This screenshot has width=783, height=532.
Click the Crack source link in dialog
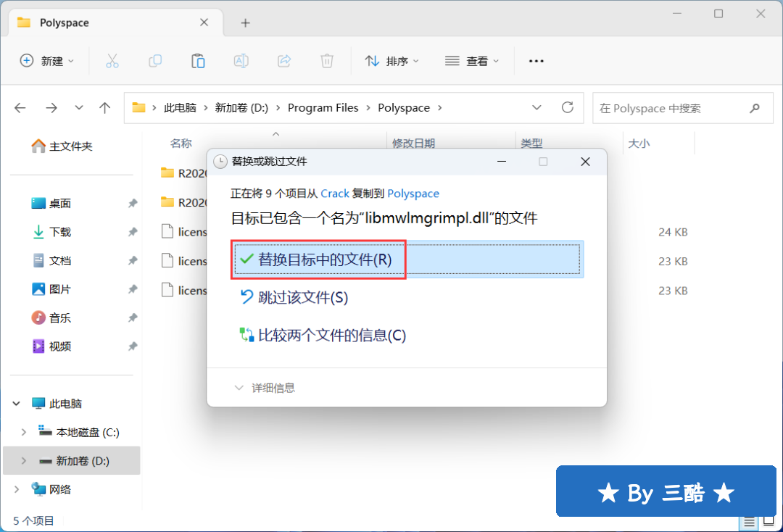pyautogui.click(x=335, y=194)
